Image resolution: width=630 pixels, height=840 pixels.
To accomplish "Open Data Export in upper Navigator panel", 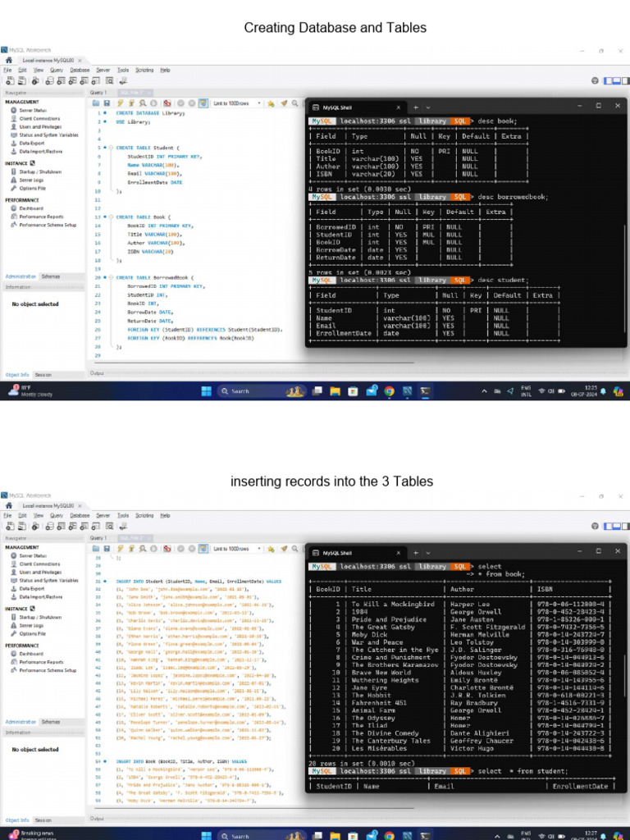I will tap(32, 143).
